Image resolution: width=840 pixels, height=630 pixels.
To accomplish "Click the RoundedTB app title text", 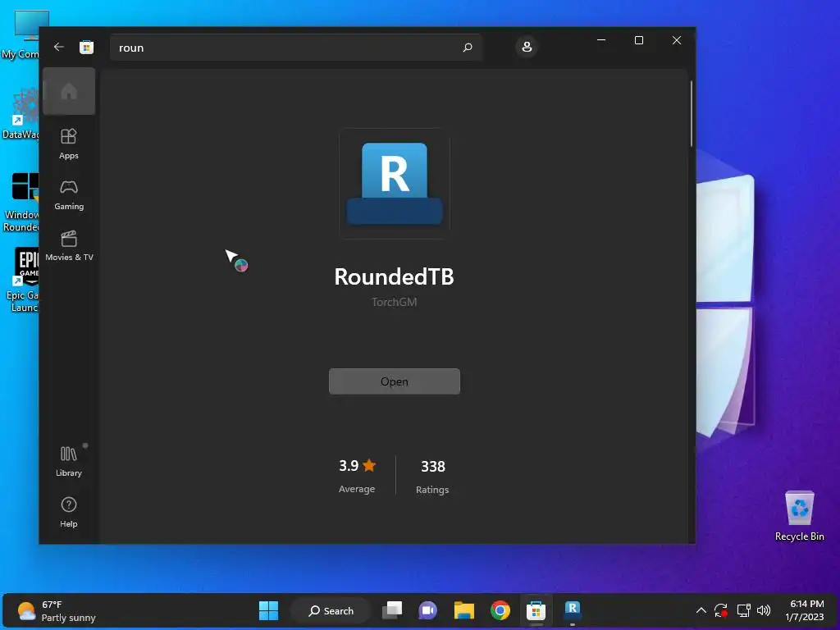I will [x=395, y=277].
